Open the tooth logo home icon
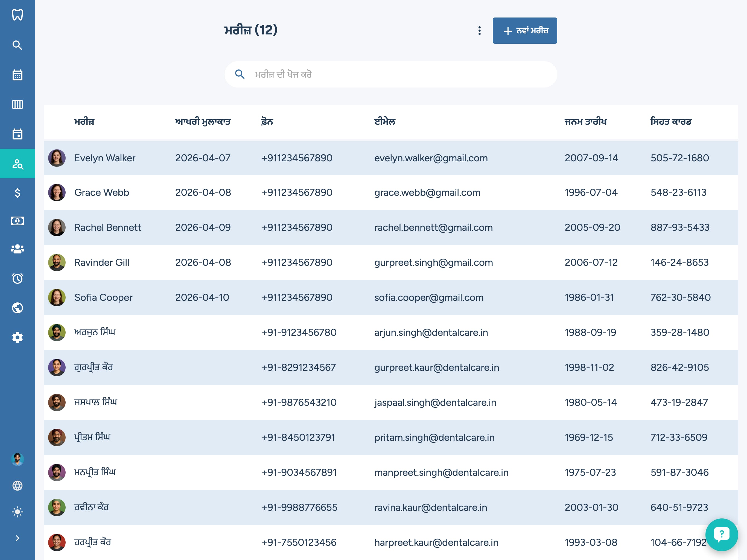The width and height of the screenshot is (747, 560). tap(17, 15)
